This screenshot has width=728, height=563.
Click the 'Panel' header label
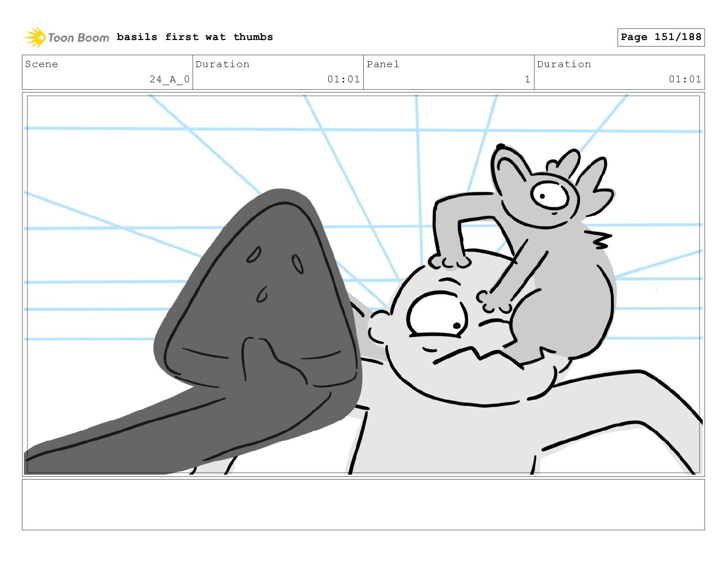(x=383, y=64)
